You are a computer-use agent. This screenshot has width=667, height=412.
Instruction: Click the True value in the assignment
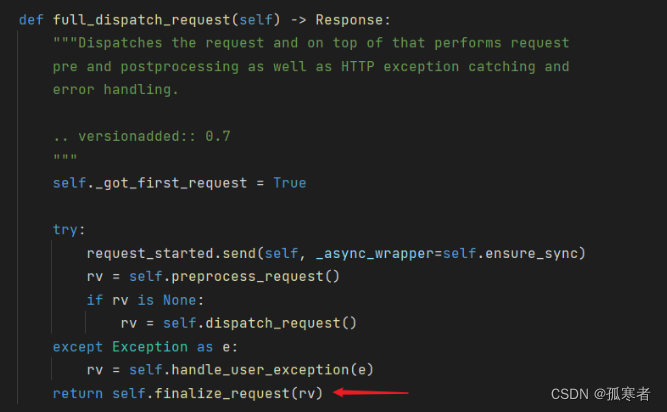tap(290, 183)
